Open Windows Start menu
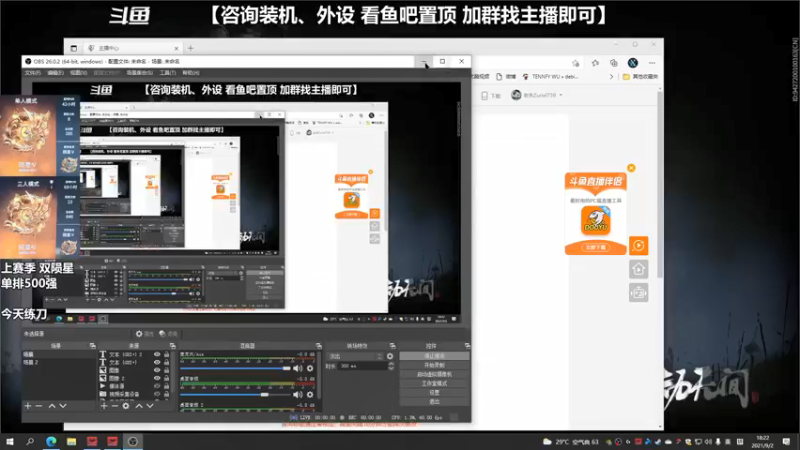This screenshot has height=450, width=800. coord(9,441)
